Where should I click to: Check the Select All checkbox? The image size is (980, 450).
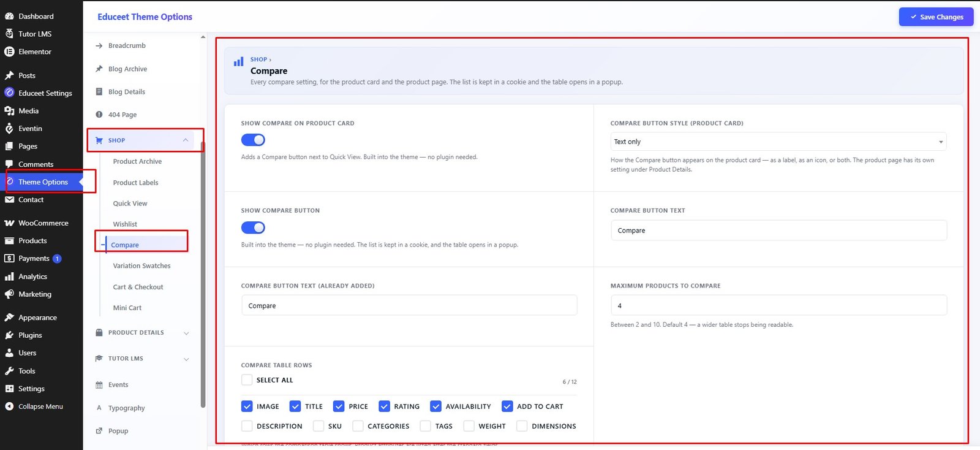pyautogui.click(x=247, y=380)
